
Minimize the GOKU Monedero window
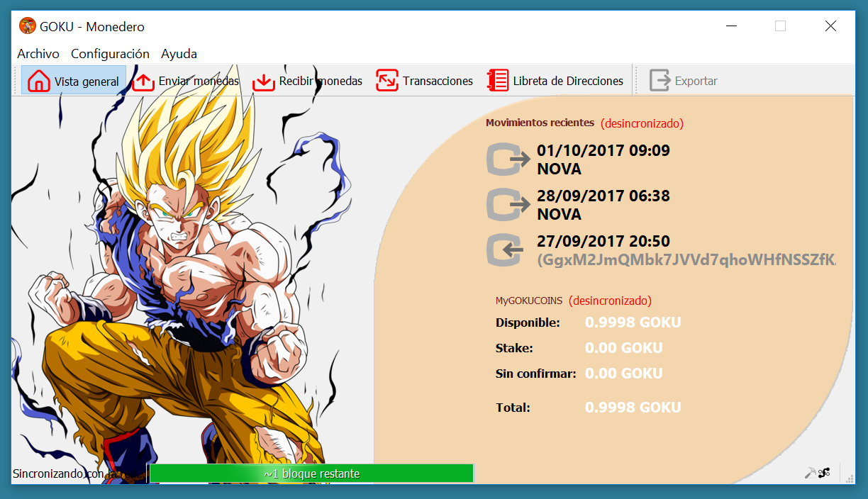733,26
